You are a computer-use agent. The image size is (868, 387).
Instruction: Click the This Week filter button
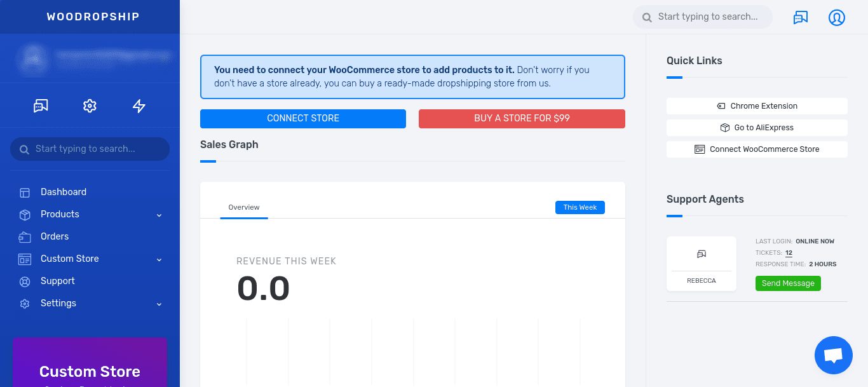[580, 207]
